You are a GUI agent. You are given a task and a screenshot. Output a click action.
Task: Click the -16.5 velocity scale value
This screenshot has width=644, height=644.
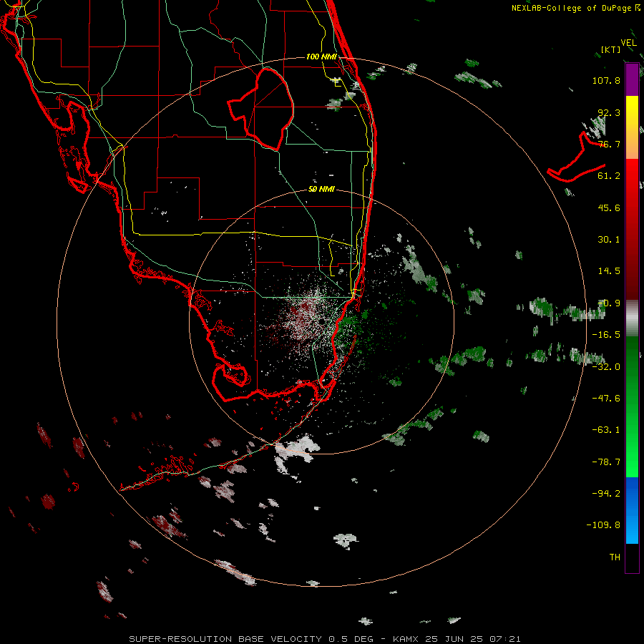click(606, 335)
